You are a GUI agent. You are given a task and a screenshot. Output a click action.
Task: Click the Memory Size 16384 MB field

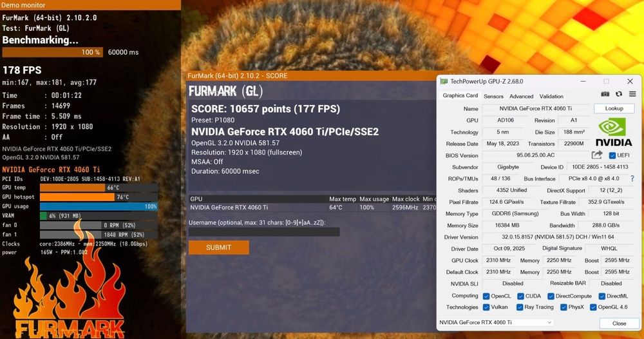[506, 225]
